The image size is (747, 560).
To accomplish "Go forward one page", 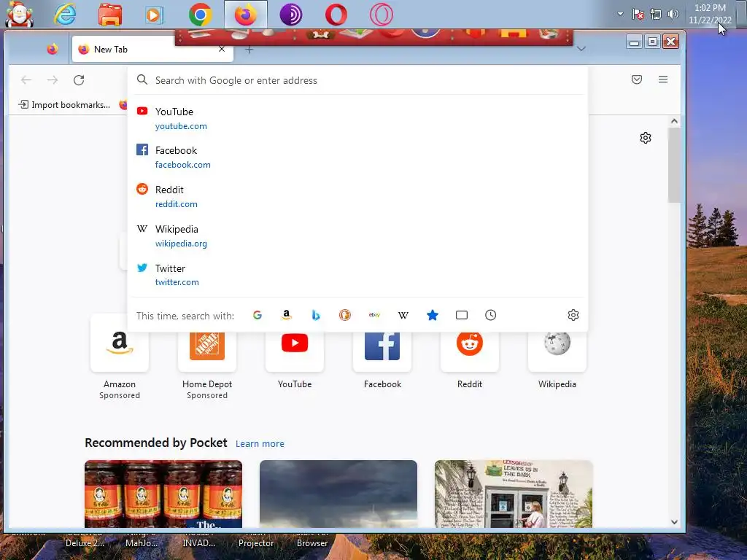I will 53,80.
